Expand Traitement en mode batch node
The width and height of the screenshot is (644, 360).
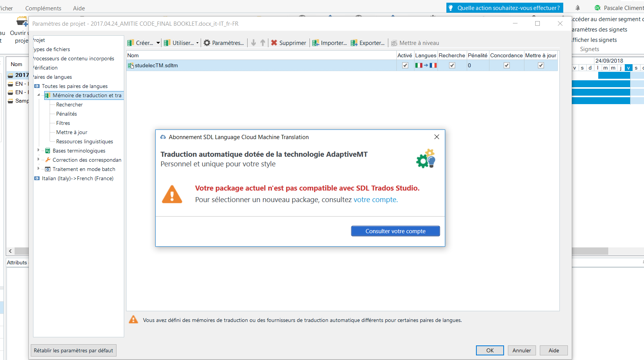coord(38,168)
